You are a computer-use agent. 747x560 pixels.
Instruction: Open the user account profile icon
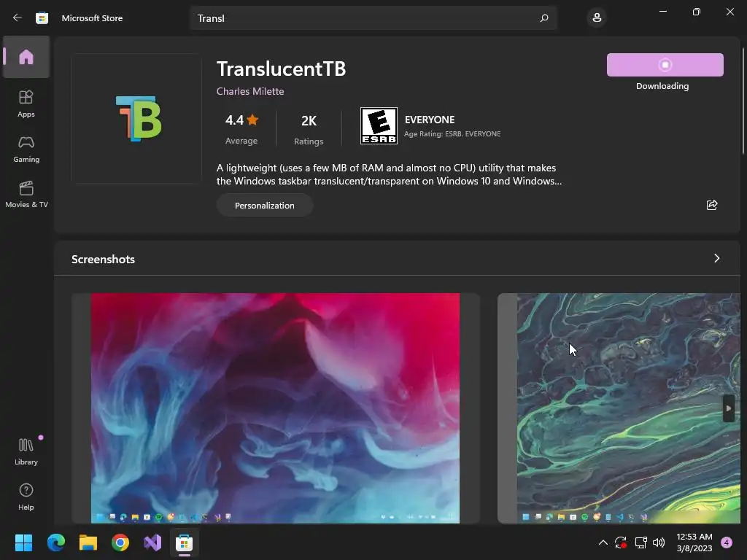tap(597, 18)
